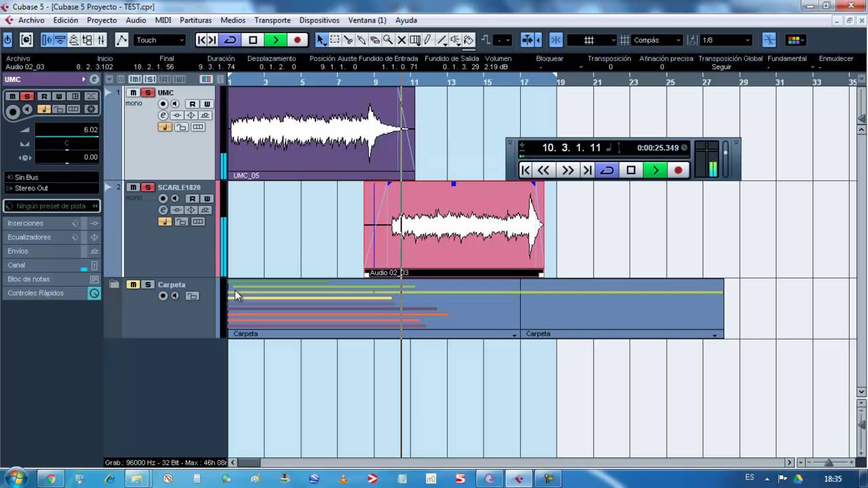The height and width of the screenshot is (488, 868).
Task: Expand Ecualizadores section in Inspector
Action: (x=52, y=237)
